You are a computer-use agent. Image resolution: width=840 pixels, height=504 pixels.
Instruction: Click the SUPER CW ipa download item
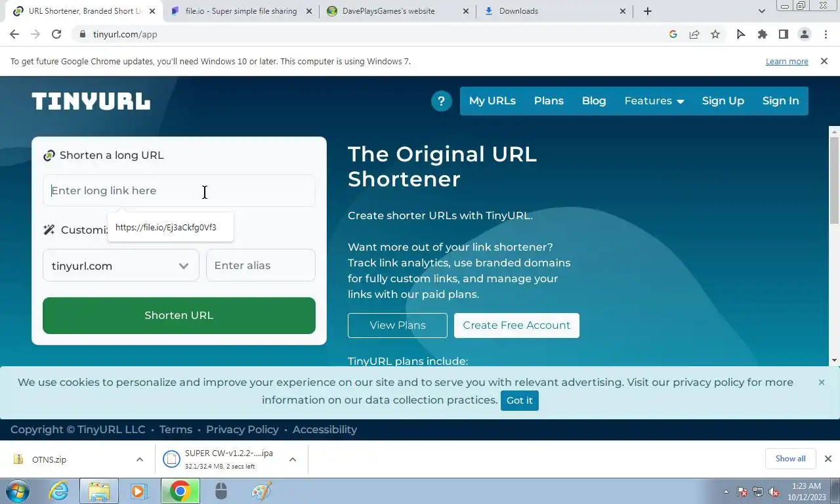[x=220, y=459]
